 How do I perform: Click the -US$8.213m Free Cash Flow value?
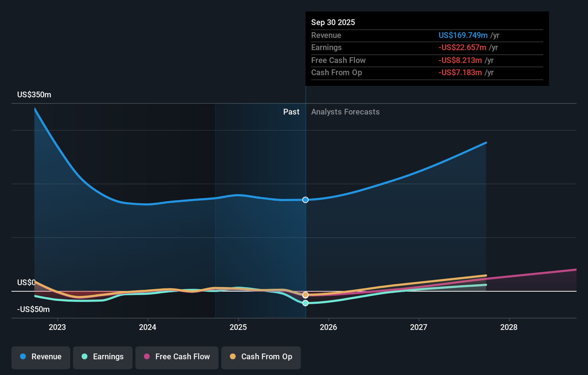click(x=460, y=60)
